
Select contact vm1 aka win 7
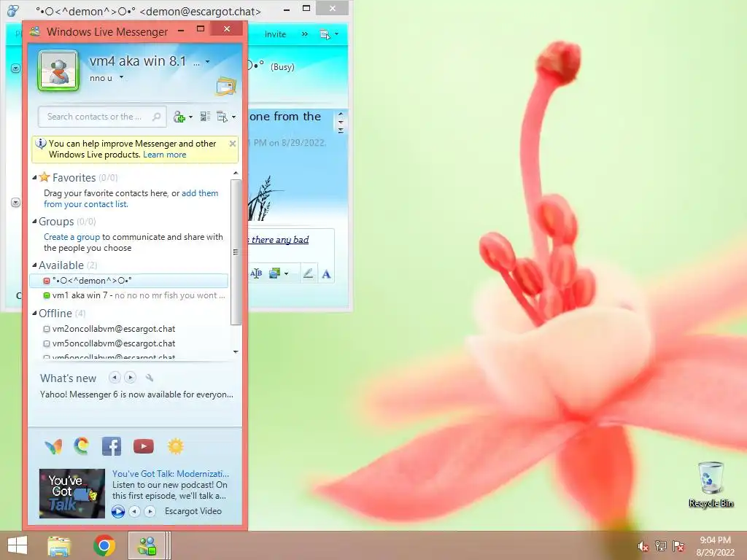(x=128, y=295)
